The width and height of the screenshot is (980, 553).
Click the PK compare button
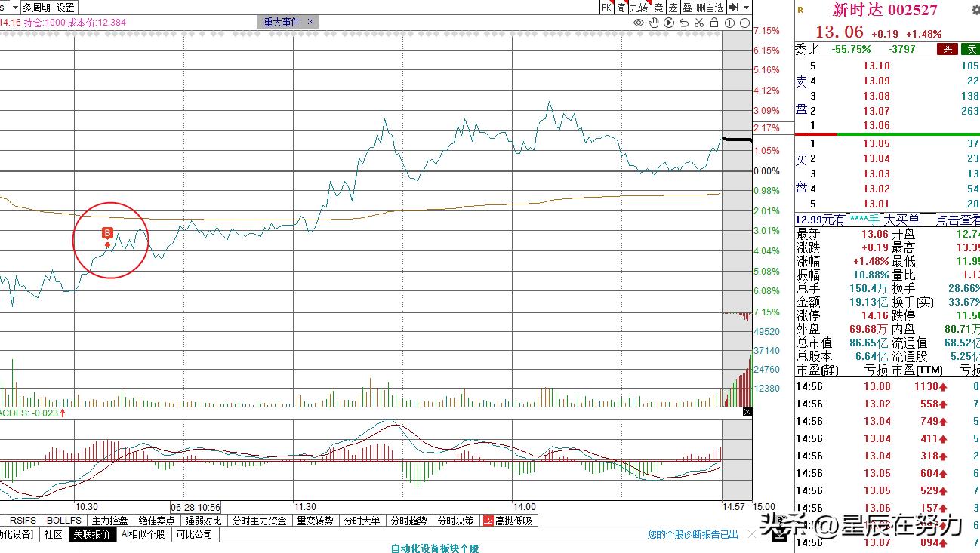[x=606, y=8]
